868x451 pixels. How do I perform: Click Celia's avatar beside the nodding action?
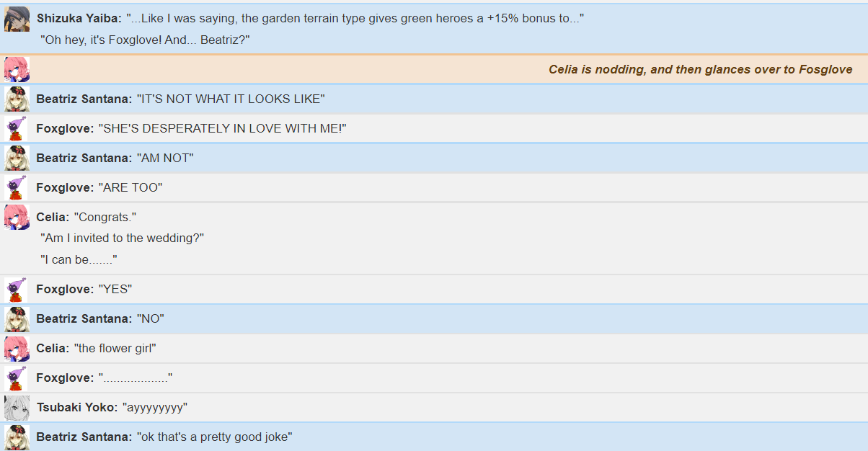click(x=17, y=69)
